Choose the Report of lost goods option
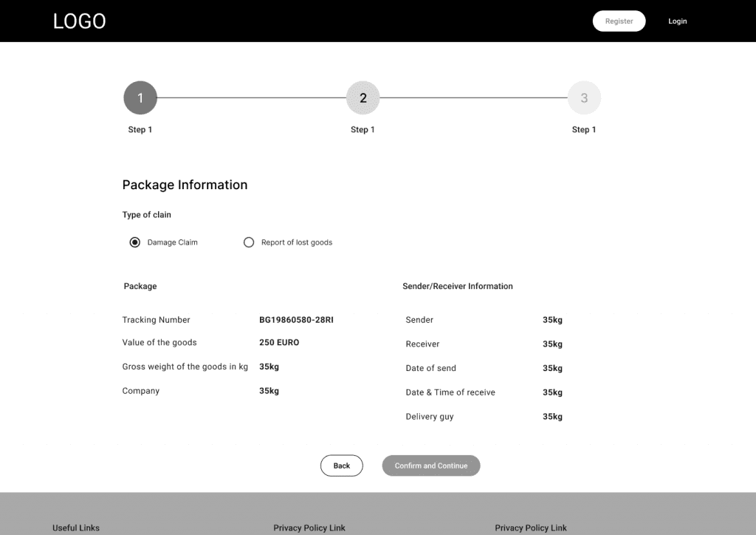Viewport: 756px width, 535px height. tap(249, 242)
